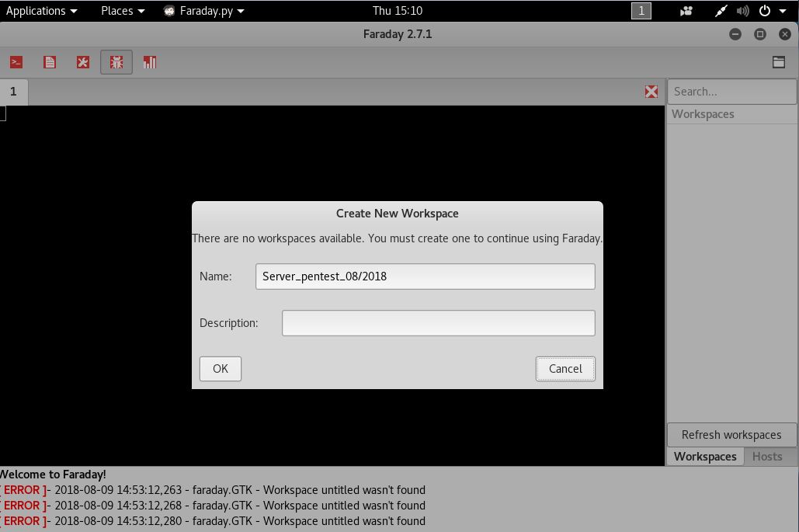Click the workspace Name input field
Viewport: 799px width, 532px height.
pyautogui.click(x=425, y=276)
